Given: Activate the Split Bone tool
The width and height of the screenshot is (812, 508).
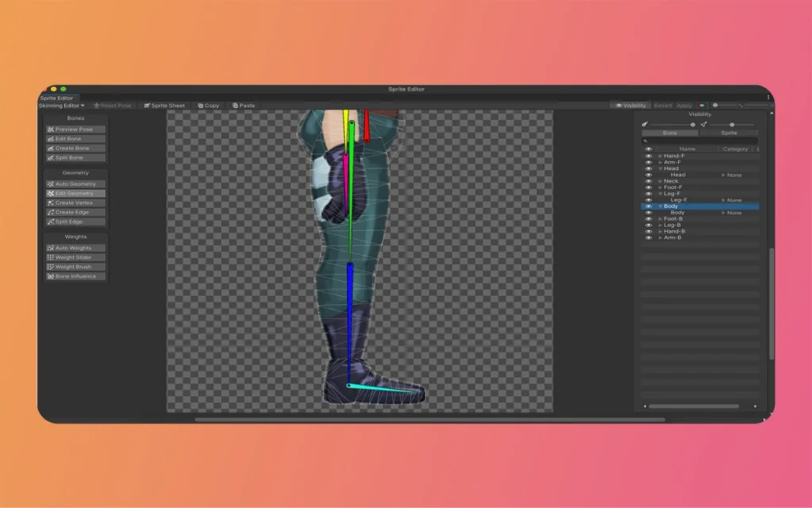Looking at the screenshot, I should [75, 157].
